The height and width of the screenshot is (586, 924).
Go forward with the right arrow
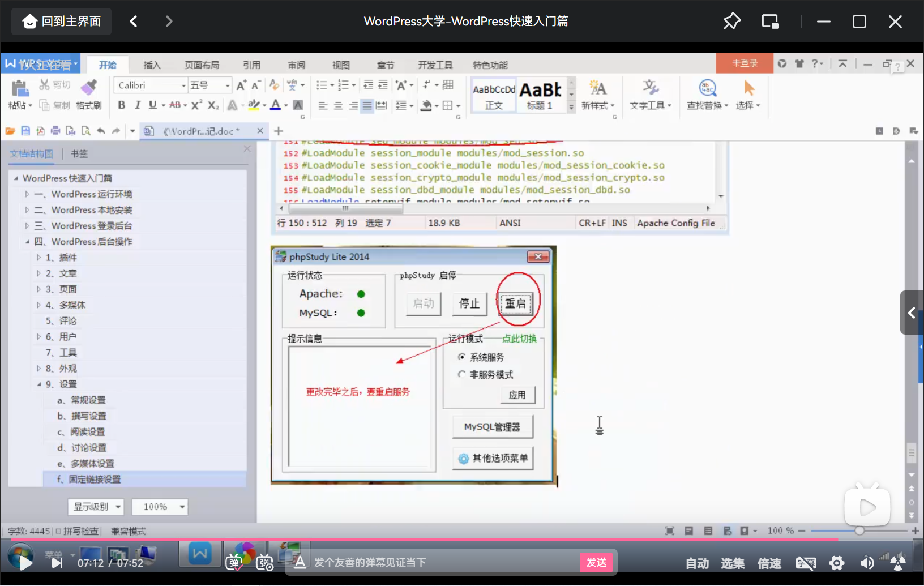coord(169,22)
